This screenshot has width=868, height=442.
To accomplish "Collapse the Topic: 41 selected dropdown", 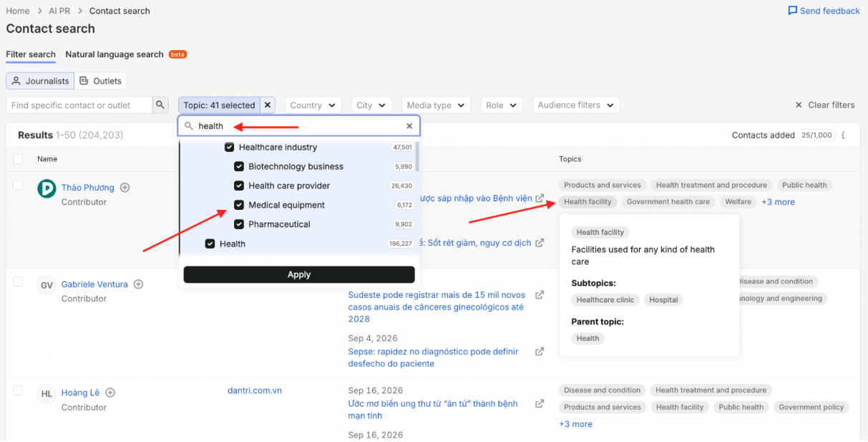I will click(x=219, y=105).
